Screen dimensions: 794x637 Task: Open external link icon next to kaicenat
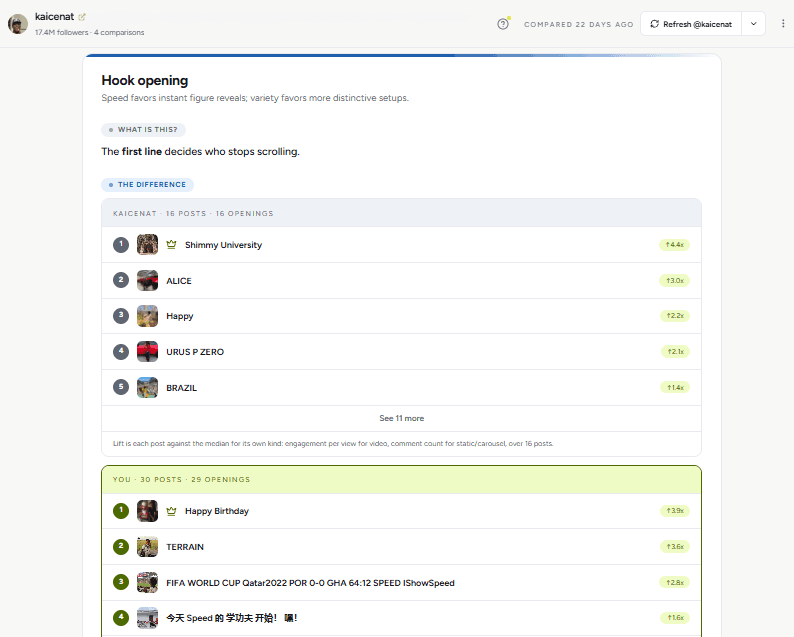pyautogui.click(x=82, y=17)
